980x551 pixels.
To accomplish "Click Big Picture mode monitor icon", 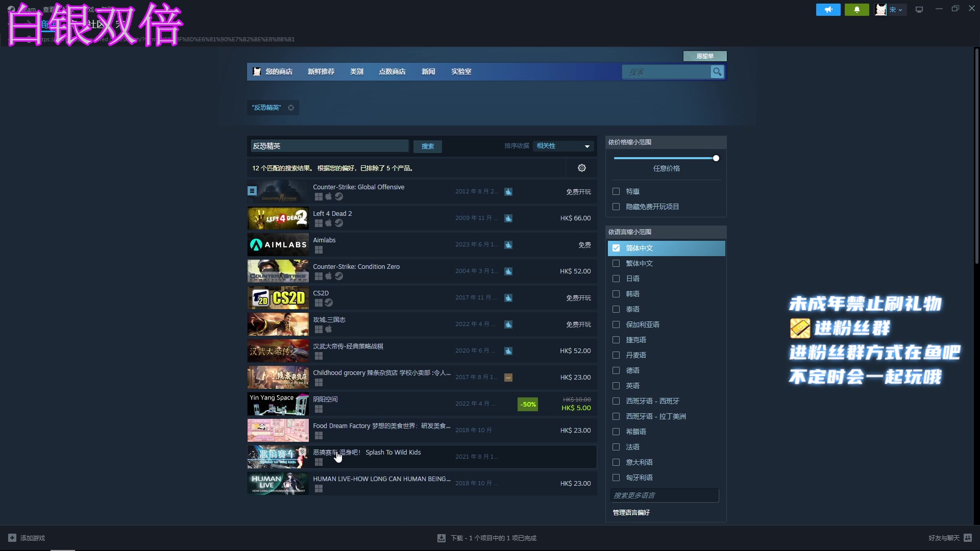I will (x=919, y=10).
